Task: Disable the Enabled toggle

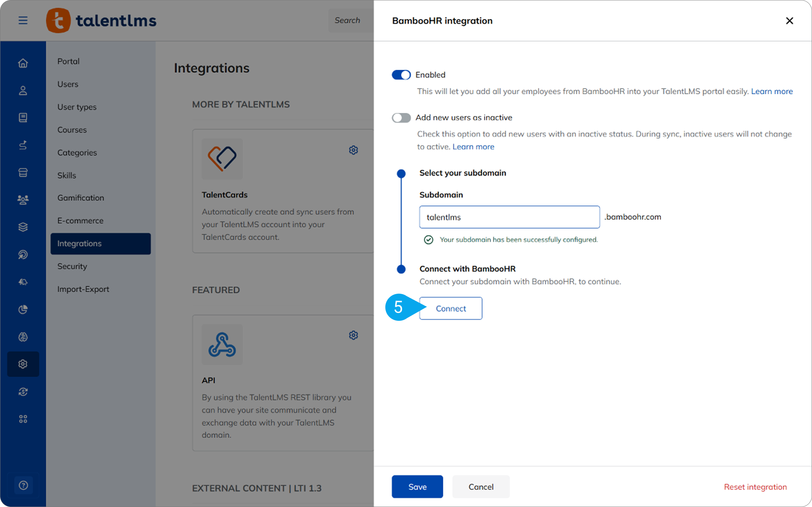Action: tap(401, 75)
